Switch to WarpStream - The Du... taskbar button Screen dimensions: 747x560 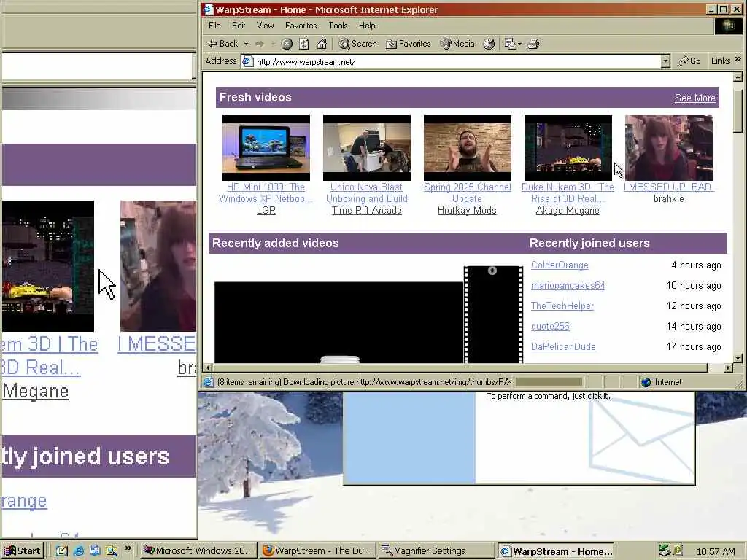pos(317,551)
